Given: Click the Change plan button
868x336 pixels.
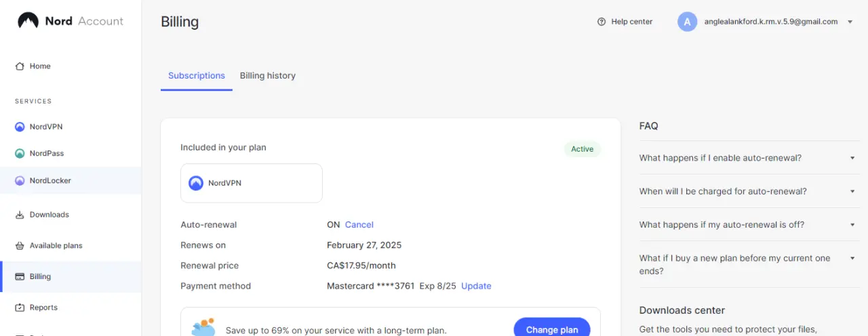Looking at the screenshot, I should point(552,329).
